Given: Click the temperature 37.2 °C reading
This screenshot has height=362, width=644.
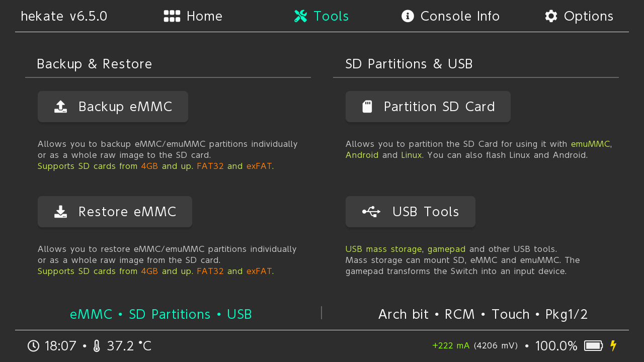Looking at the screenshot, I should (x=129, y=346).
